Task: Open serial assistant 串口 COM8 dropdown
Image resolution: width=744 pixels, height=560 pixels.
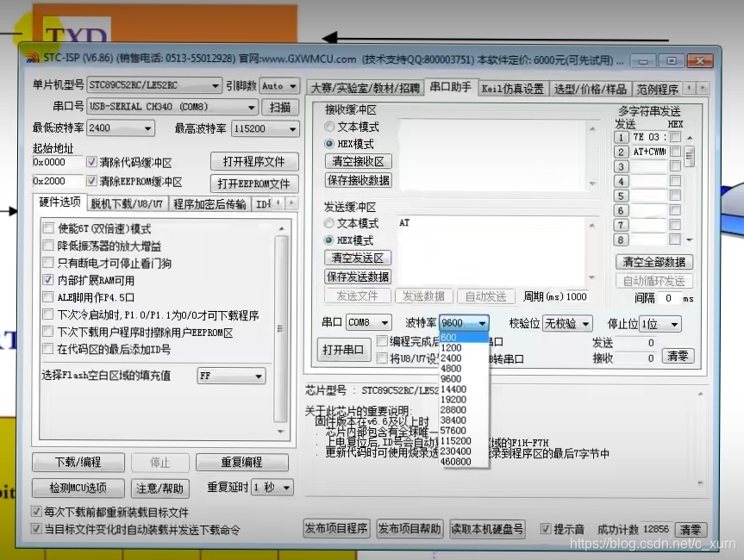Action: point(369,322)
